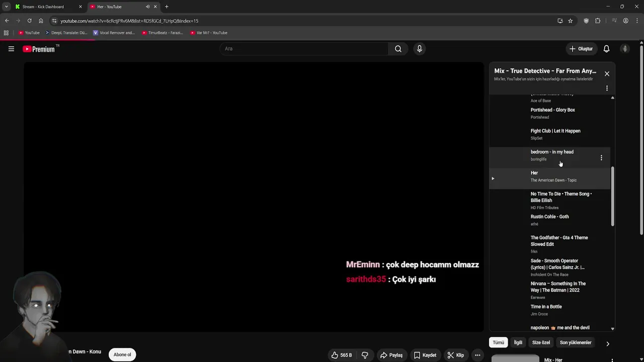The image size is (644, 362).
Task: Play Sade - Smooth Operator item
Action: click(x=549, y=267)
